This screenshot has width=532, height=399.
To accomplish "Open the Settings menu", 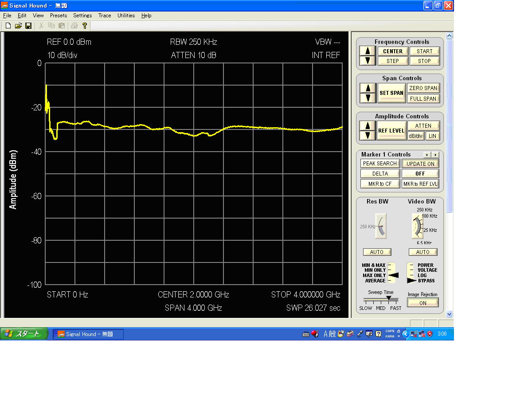I will [82, 16].
